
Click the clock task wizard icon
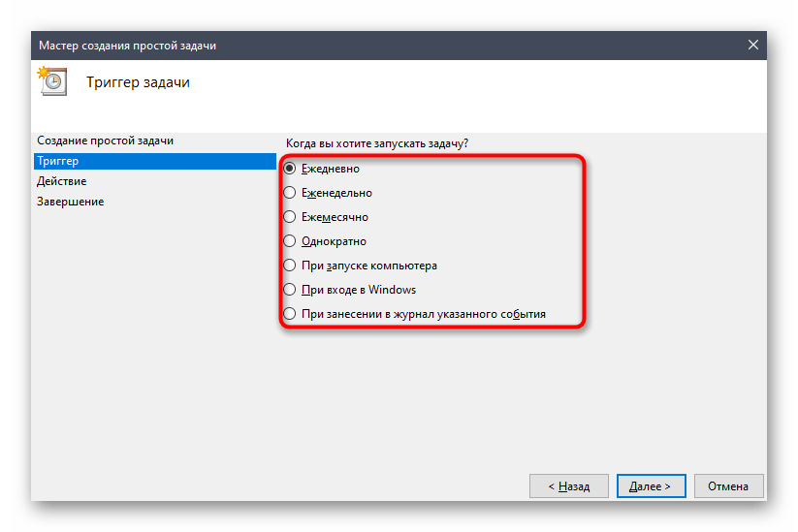click(x=50, y=81)
